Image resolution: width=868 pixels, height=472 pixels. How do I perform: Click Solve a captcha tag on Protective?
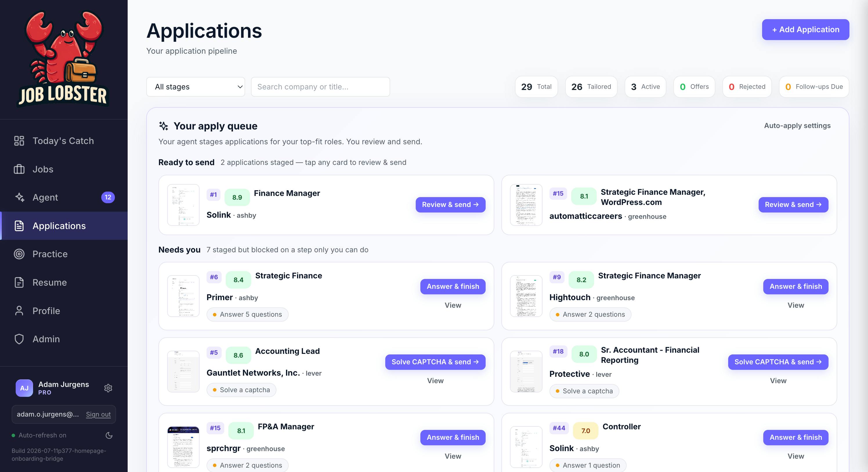click(584, 391)
